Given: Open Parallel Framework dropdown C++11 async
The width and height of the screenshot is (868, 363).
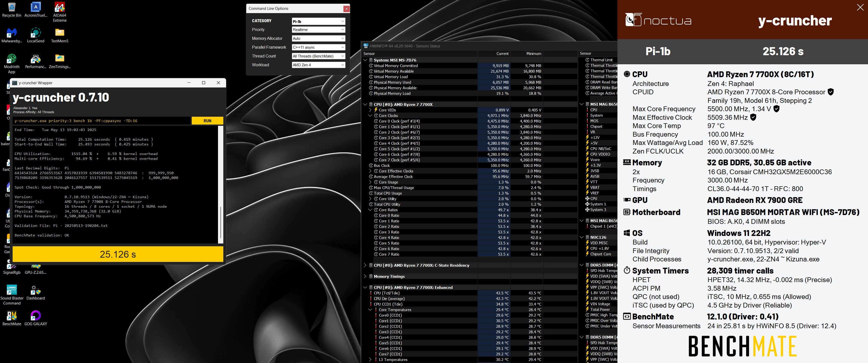Looking at the screenshot, I should click(x=318, y=47).
